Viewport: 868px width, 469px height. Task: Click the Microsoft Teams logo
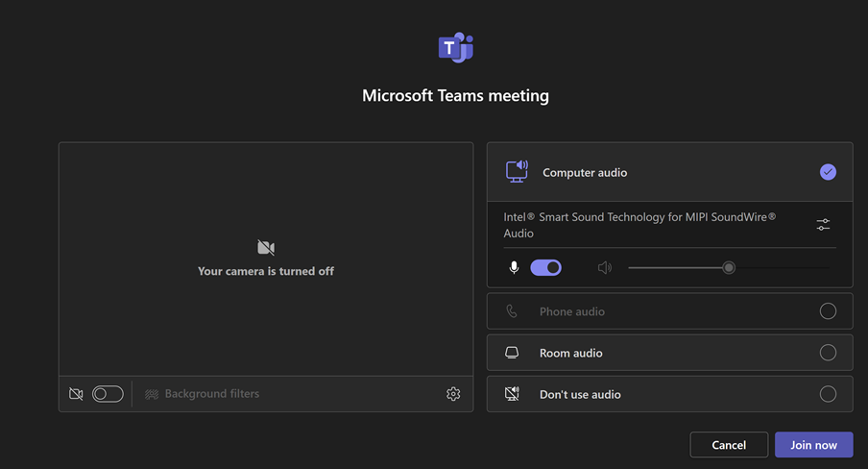[455, 47]
